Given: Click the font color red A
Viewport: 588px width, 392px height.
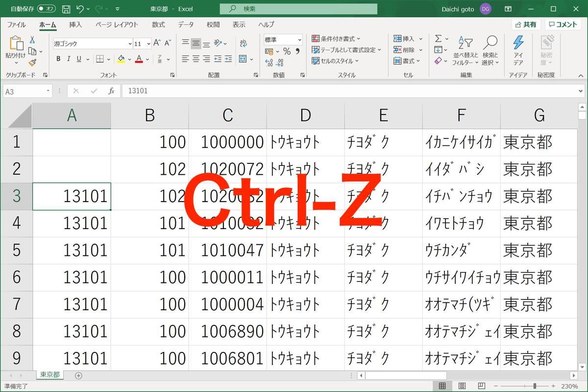Looking at the screenshot, I should 139,59.
